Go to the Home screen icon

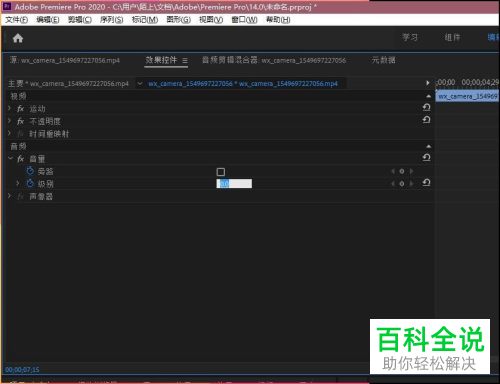[x=18, y=38]
